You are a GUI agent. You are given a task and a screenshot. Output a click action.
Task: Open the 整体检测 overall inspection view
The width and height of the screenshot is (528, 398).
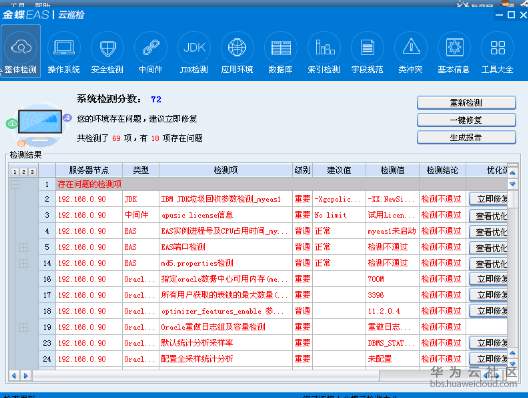click(x=21, y=52)
